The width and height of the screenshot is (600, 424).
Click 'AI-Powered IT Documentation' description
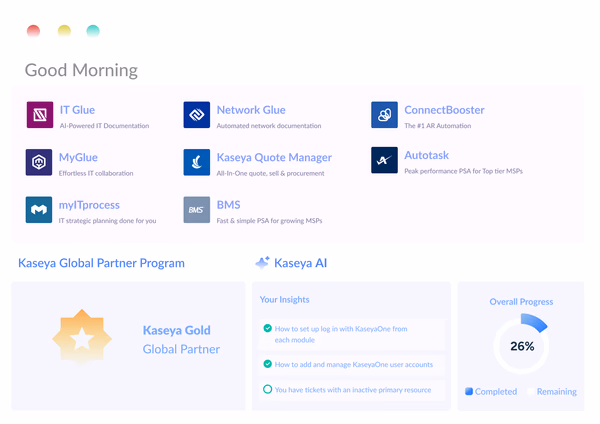(x=104, y=126)
